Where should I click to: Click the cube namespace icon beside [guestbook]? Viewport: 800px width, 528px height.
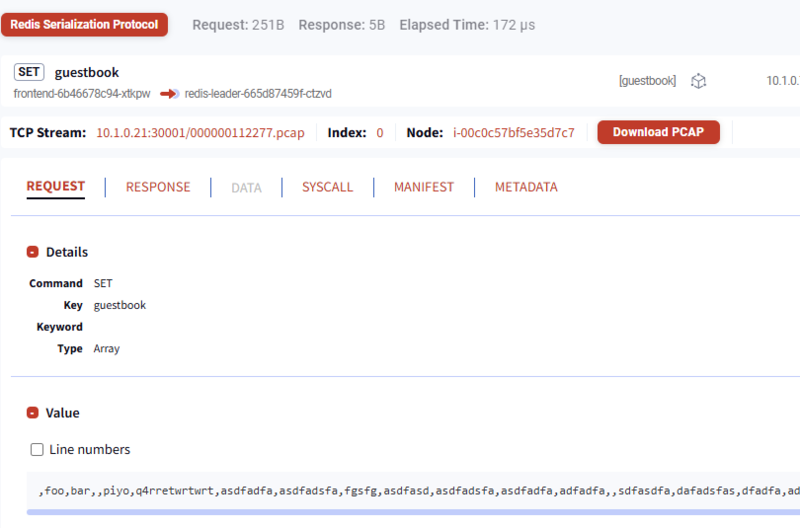point(698,81)
